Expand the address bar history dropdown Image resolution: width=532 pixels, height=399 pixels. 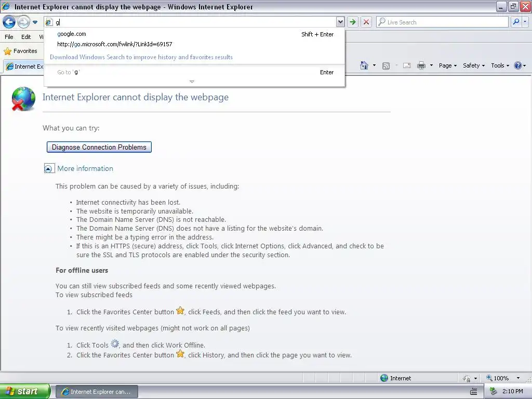(340, 22)
